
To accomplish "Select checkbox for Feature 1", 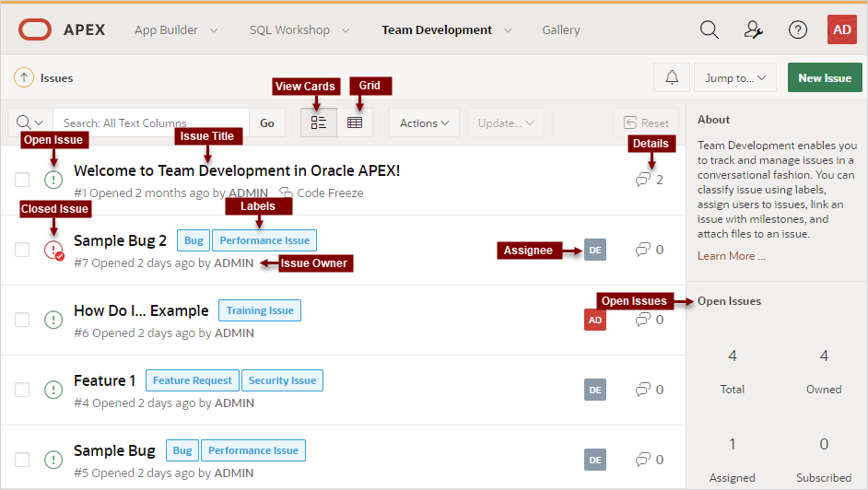I will coord(22,390).
